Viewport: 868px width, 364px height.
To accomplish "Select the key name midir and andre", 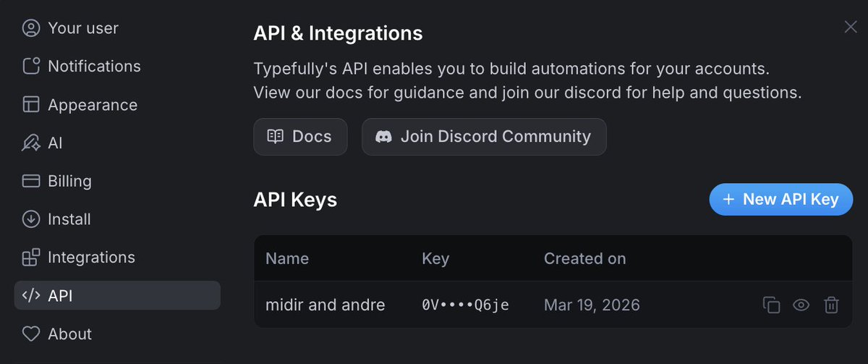I will click(x=325, y=305).
